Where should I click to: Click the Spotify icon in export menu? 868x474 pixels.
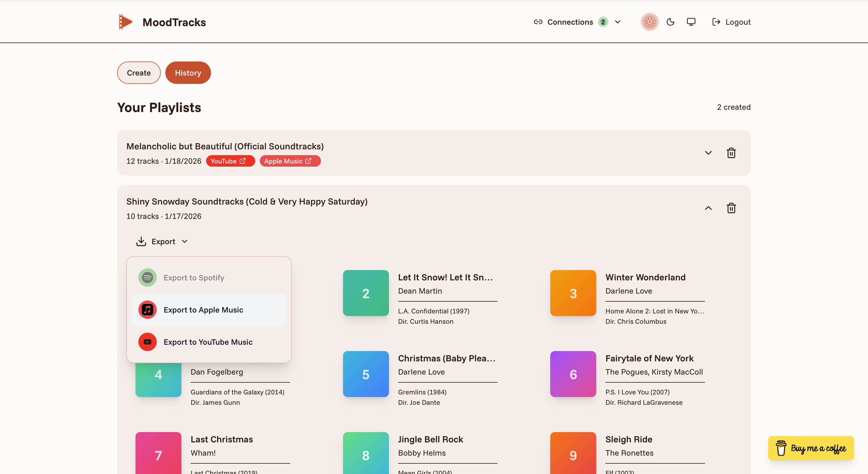[x=147, y=278]
